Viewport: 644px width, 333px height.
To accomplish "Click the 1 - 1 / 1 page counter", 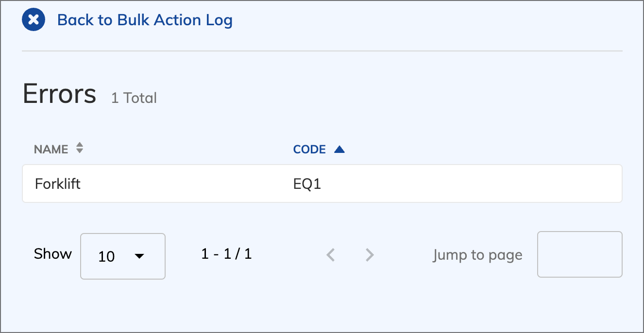I will [x=226, y=254].
